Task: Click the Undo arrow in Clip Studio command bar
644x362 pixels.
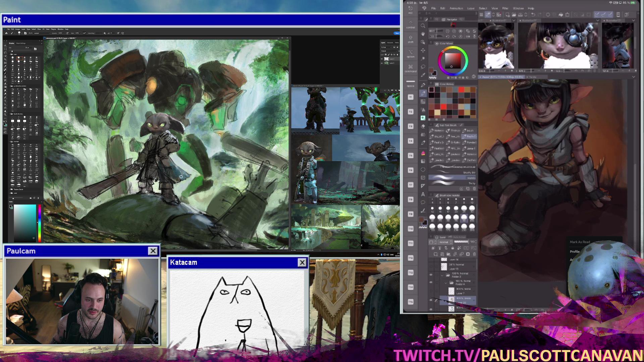Action: [533, 15]
